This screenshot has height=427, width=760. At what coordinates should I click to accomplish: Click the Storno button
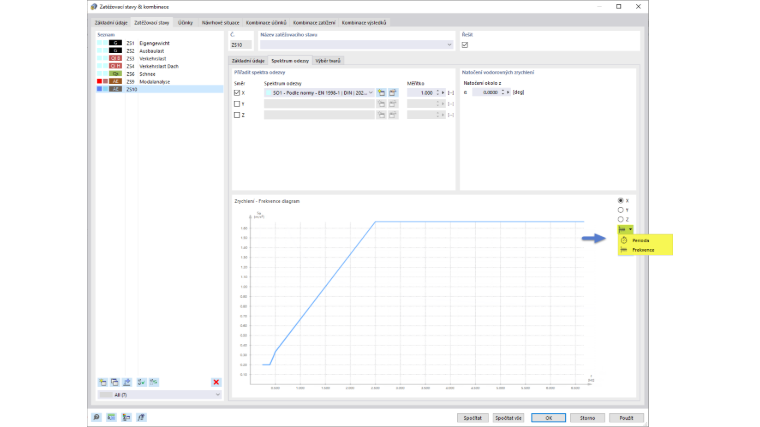[587, 418]
